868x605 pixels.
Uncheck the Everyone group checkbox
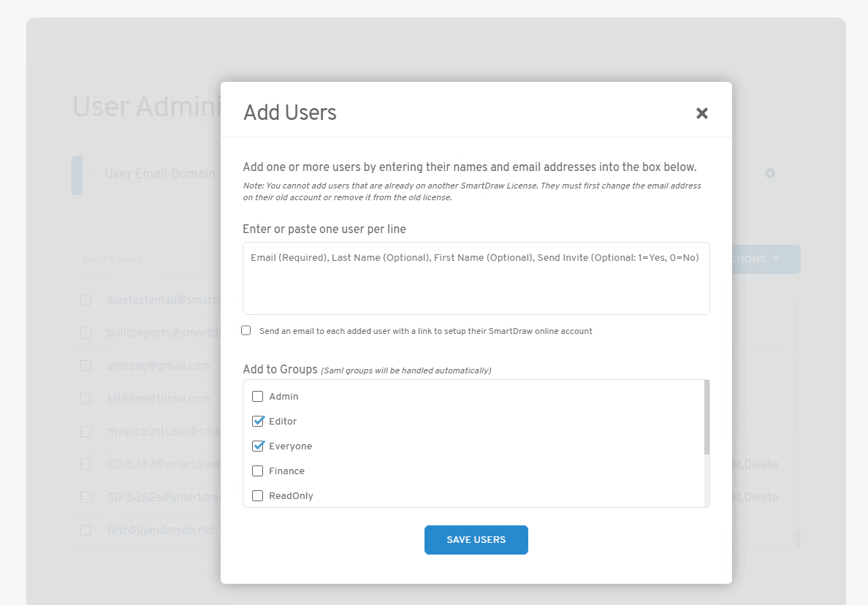(257, 446)
